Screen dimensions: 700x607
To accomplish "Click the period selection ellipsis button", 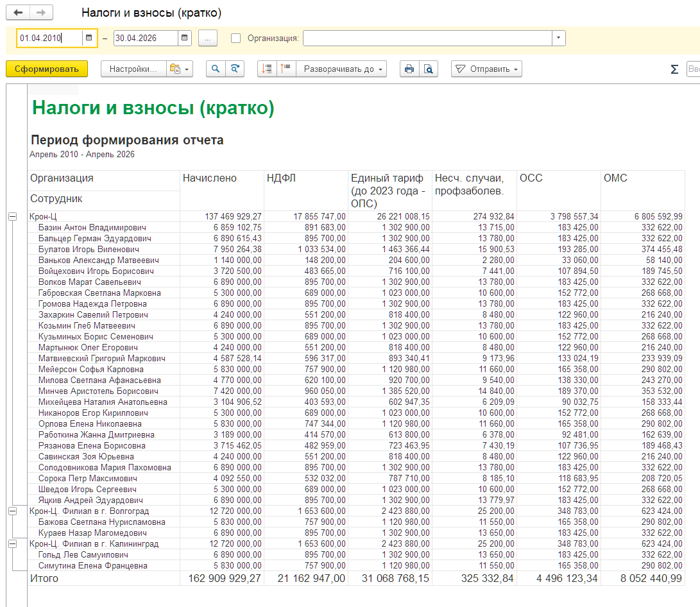I will [x=208, y=38].
